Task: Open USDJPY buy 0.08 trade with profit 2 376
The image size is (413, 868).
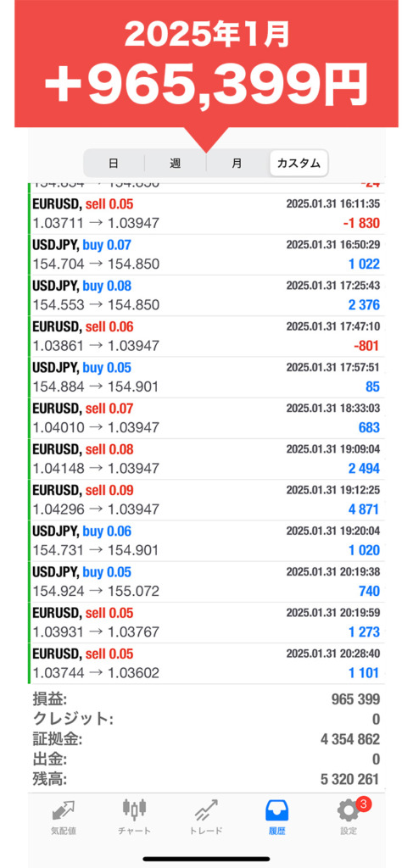Action: pos(207,296)
